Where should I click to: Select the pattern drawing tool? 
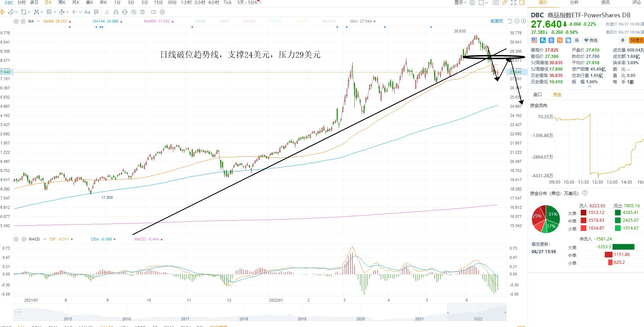coord(36,12)
